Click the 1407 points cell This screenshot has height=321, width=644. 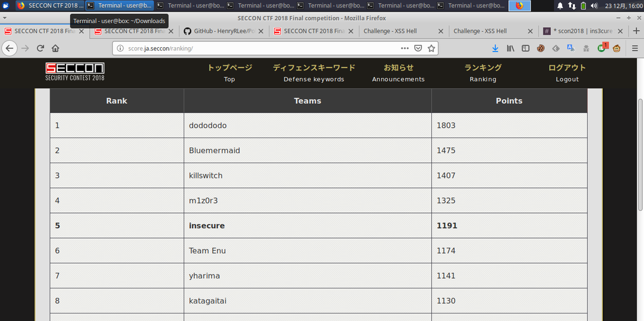pyautogui.click(x=509, y=176)
